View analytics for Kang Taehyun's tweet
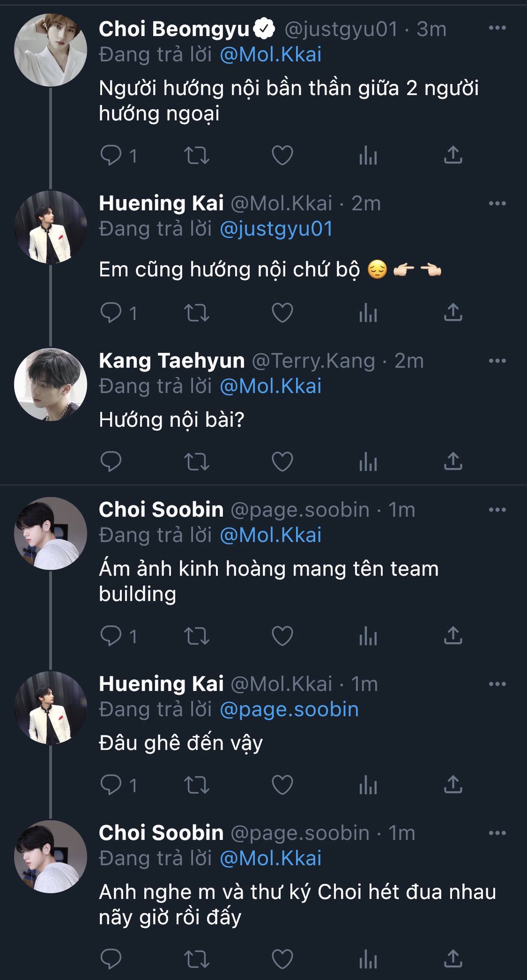 point(368,462)
